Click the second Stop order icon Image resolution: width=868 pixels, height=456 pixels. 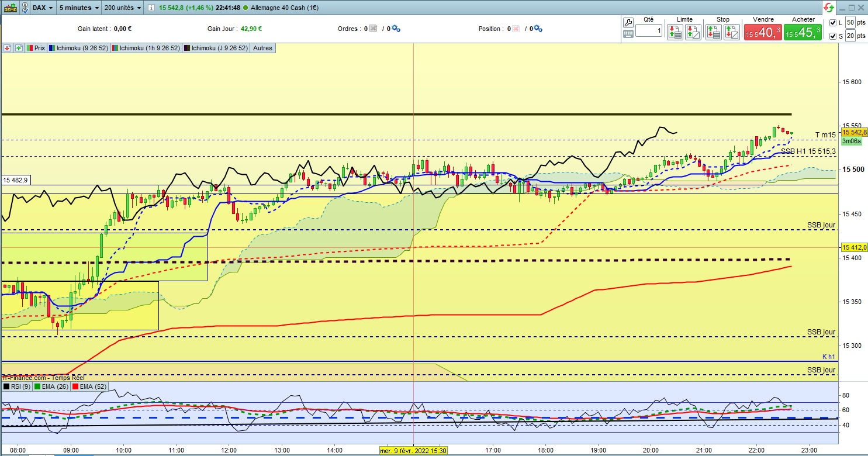[731, 32]
